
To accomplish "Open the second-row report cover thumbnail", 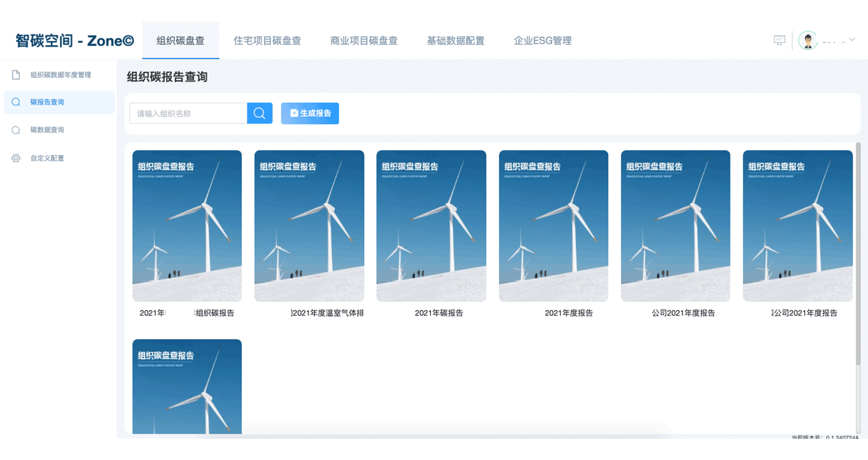I will 187,387.
